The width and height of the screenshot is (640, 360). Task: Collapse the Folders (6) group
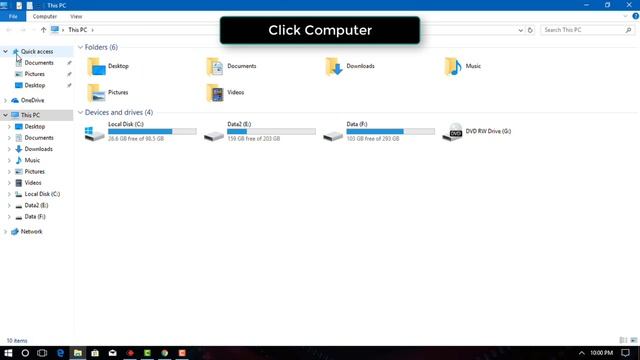[x=80, y=47]
